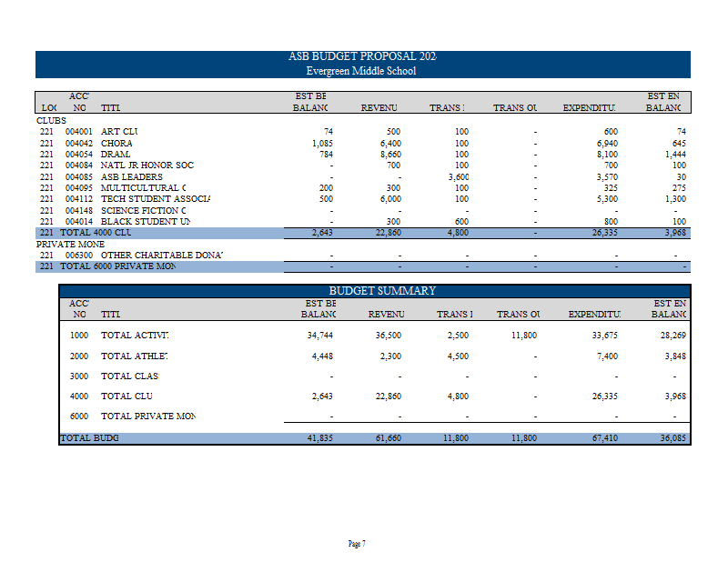Click the TOTAL 6000 PRIVATE MON label
Screen dimensions: 728x562
[118, 266]
